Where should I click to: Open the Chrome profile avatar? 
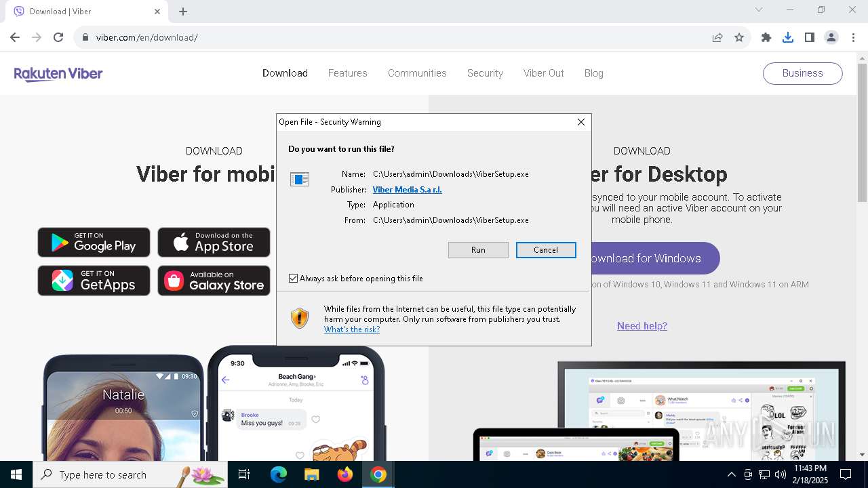click(x=831, y=37)
